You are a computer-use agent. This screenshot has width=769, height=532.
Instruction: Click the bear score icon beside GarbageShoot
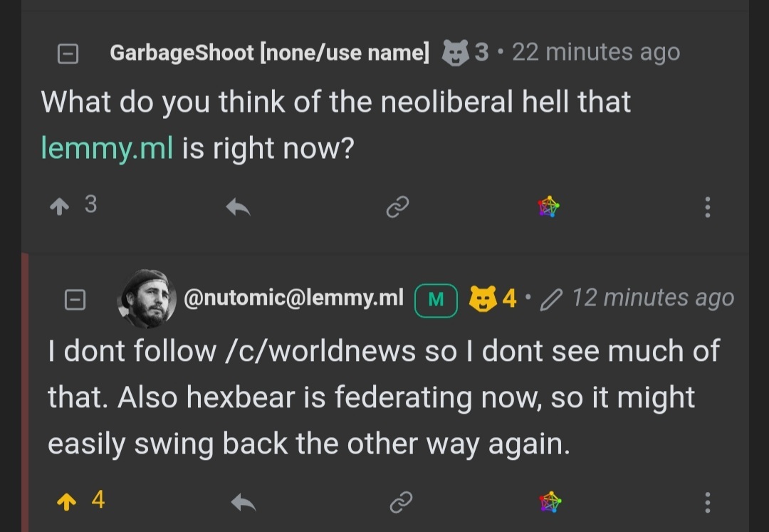tap(455, 52)
